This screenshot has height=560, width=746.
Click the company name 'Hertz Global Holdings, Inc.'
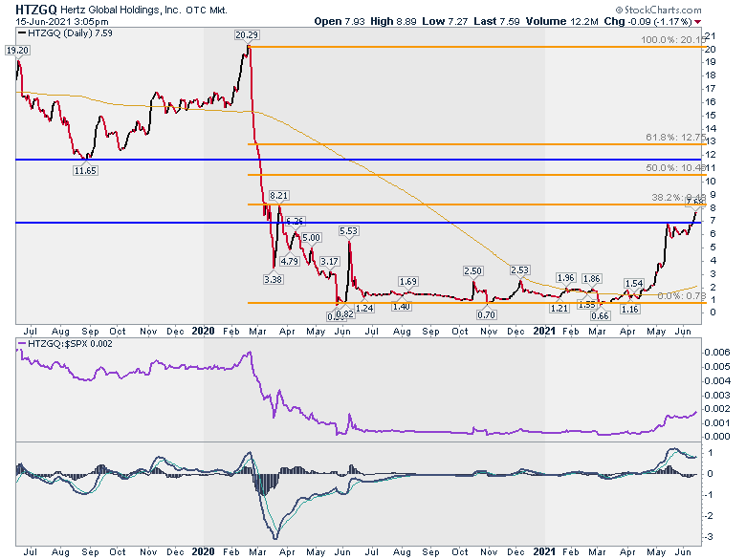121,10
